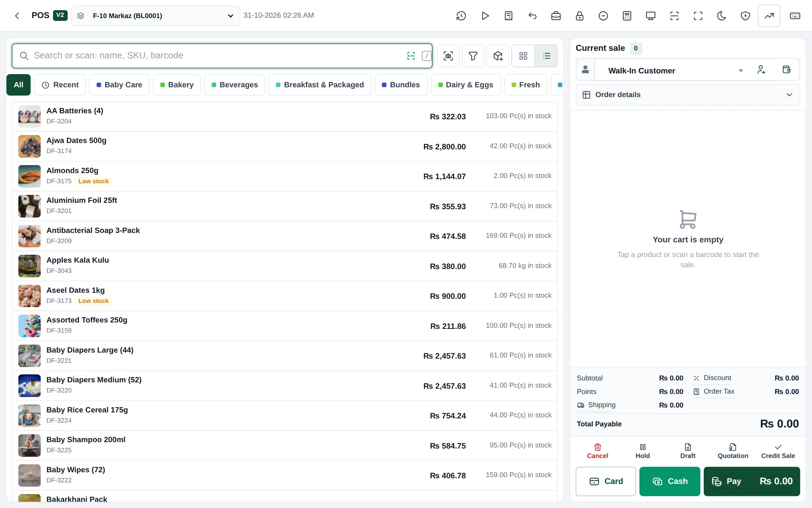Expand the Order details section
Screen dimensions: 812x508
coord(688,95)
